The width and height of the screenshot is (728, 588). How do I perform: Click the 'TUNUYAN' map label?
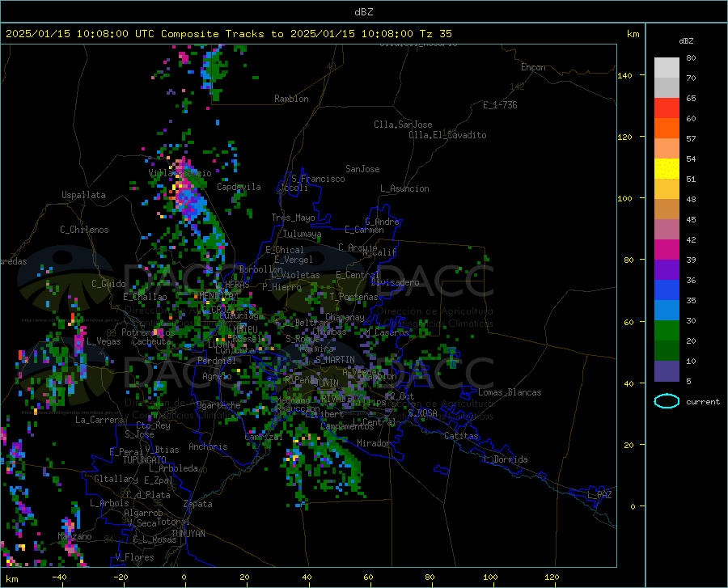(188, 534)
